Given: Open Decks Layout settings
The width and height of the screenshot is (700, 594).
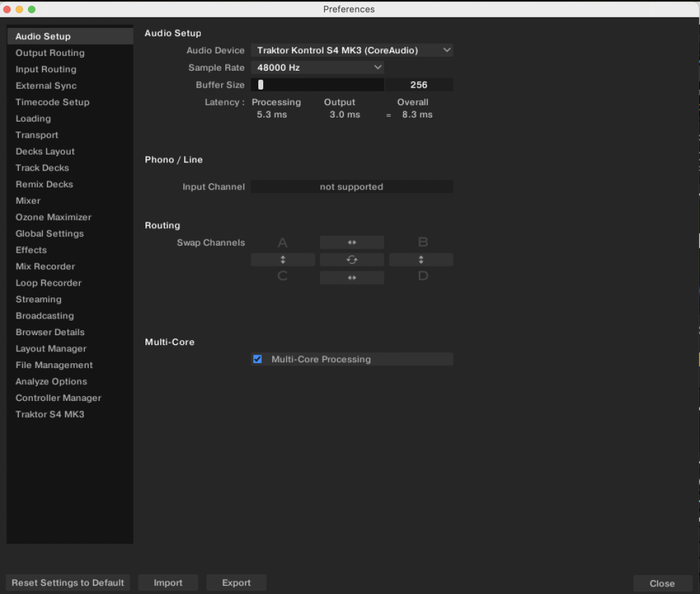Looking at the screenshot, I should tap(70, 151).
